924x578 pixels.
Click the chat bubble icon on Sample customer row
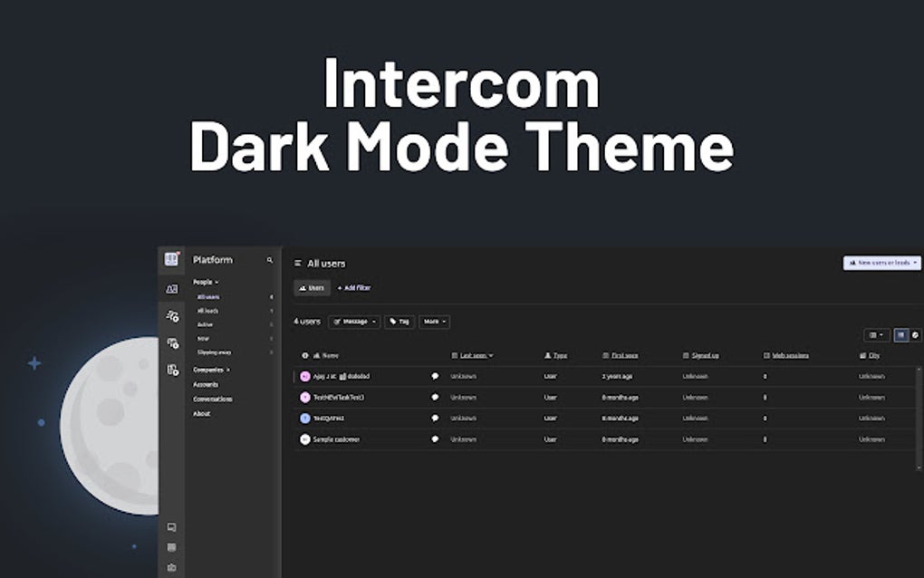coord(435,438)
